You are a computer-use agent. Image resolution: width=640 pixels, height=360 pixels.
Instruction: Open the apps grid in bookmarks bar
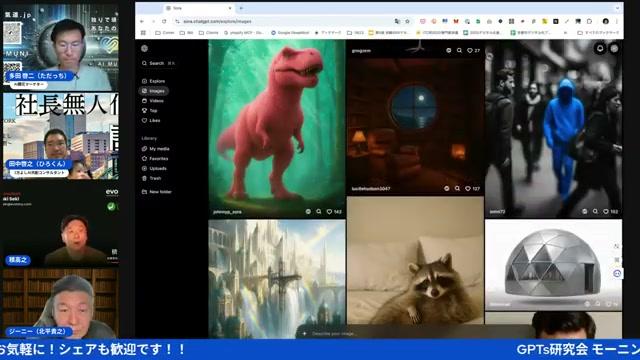143,33
